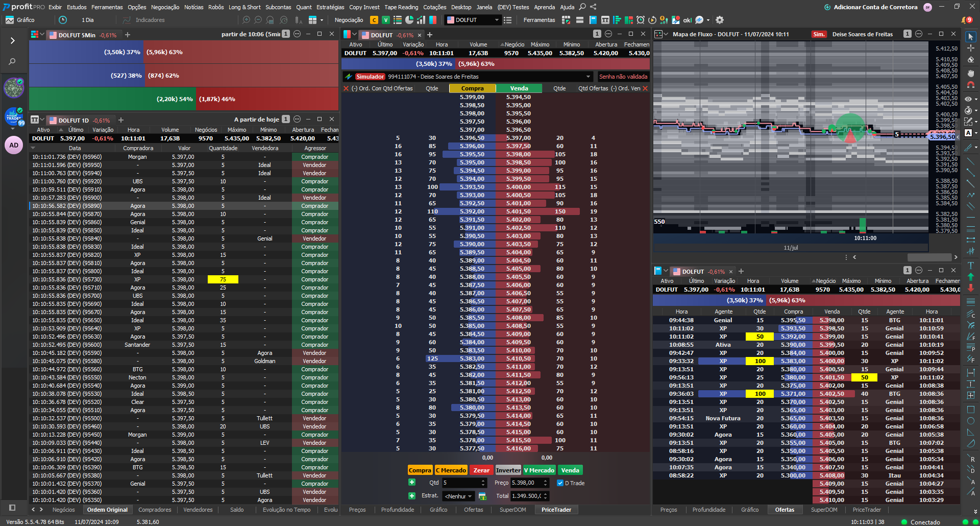Viewport: 980px width, 526px height.
Task: Click the alarm clock icon in the Ferramentas toolbar
Action: tap(641, 20)
